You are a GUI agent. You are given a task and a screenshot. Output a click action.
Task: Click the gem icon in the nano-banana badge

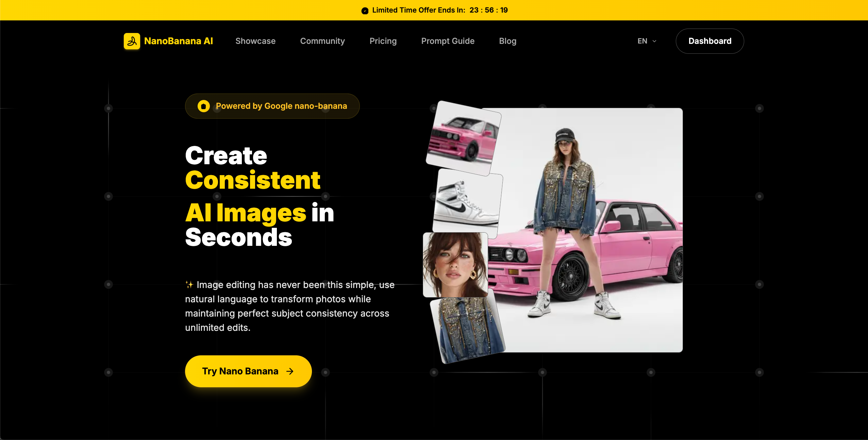pyautogui.click(x=203, y=106)
